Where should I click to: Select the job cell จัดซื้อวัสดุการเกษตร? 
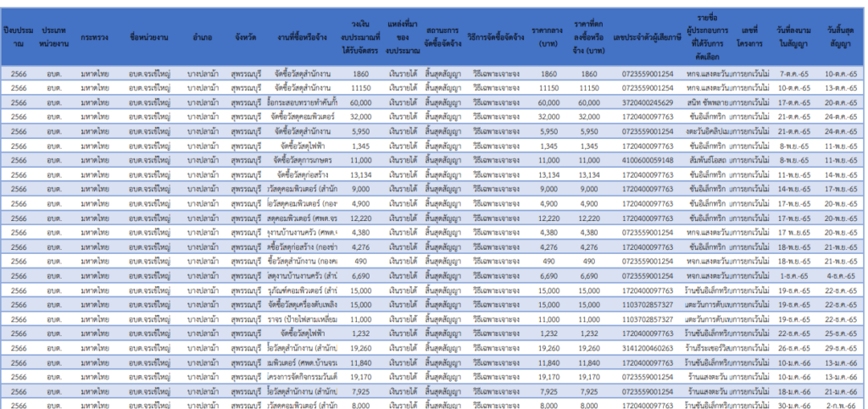303,160
